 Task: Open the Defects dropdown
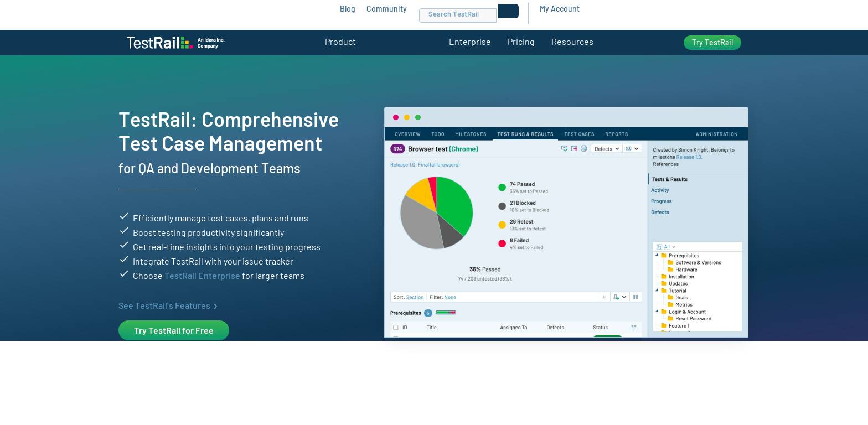(606, 149)
